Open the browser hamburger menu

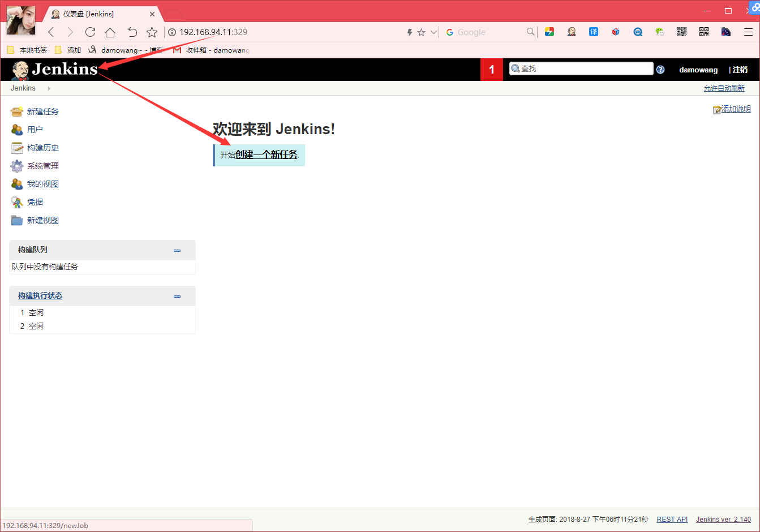[748, 32]
